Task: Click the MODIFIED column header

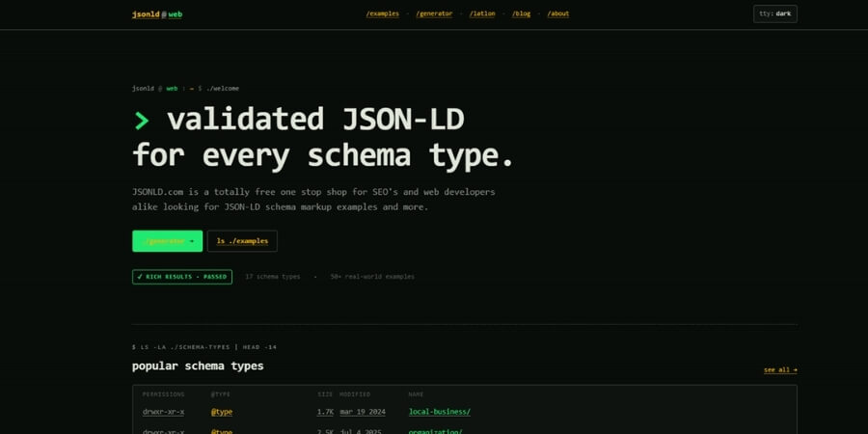Action: click(x=355, y=394)
